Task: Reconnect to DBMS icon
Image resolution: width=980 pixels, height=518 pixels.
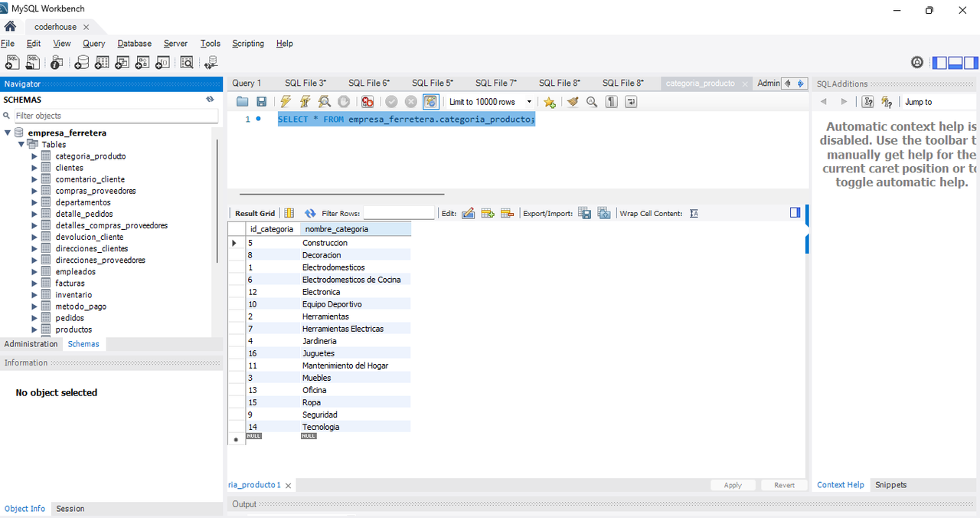Action: click(211, 62)
